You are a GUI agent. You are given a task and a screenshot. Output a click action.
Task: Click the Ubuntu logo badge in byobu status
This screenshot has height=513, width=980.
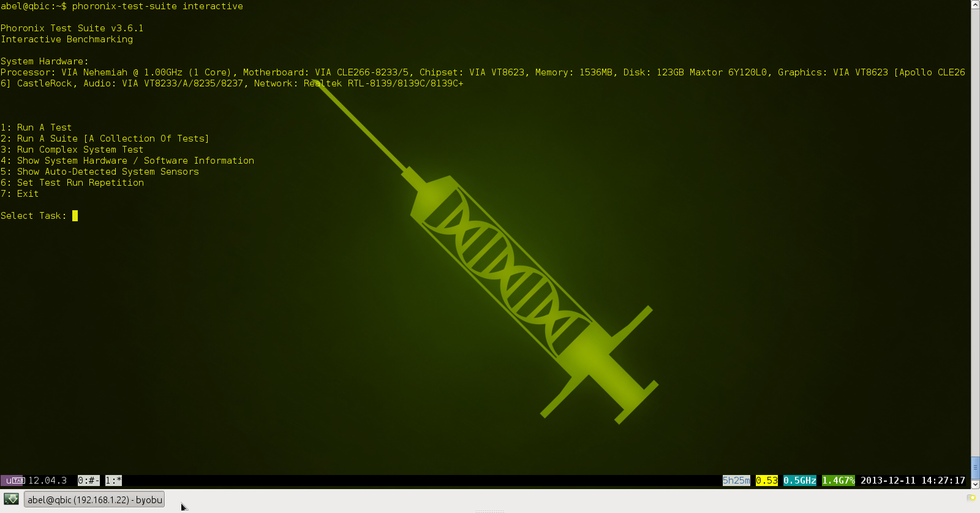click(x=13, y=481)
